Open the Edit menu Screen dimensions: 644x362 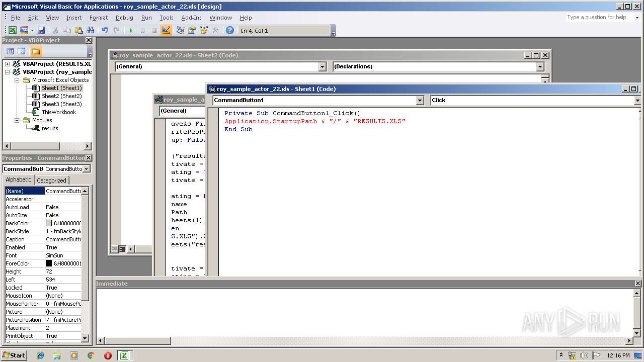[33, 18]
